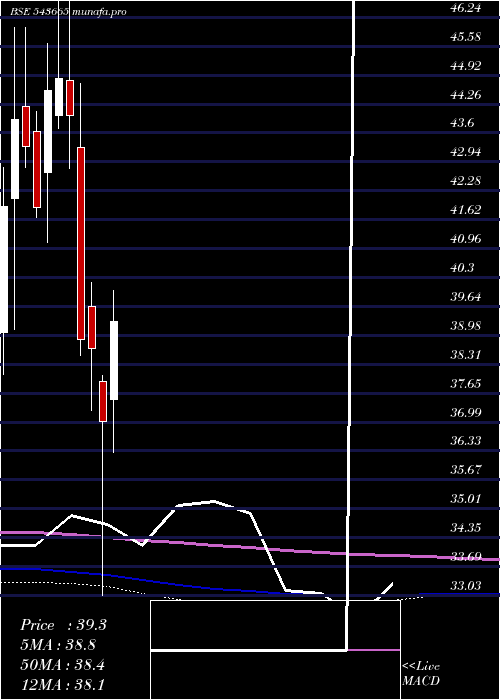500x700 pixels.
Task: Click the blue moving average line
Action: pos(143,579)
